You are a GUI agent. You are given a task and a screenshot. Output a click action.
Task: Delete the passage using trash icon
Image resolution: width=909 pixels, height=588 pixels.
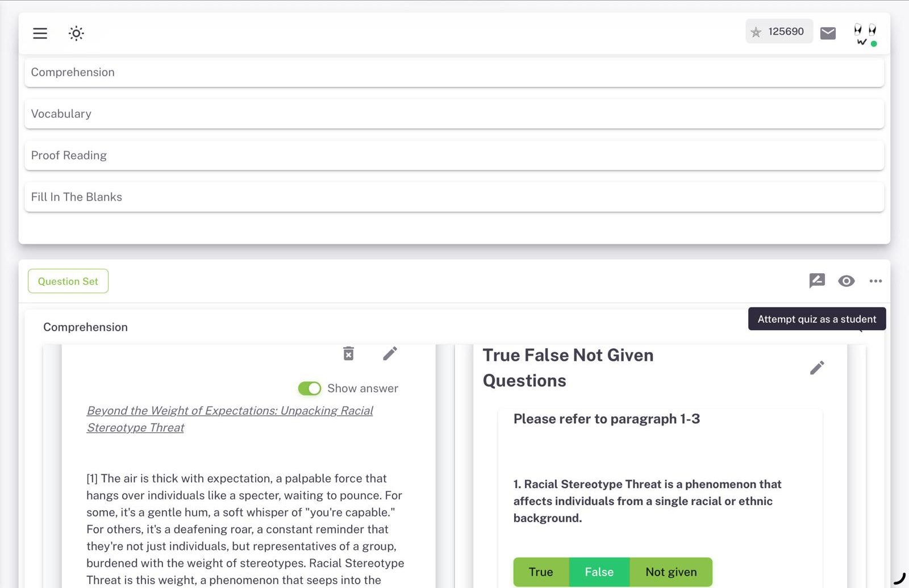coord(348,353)
